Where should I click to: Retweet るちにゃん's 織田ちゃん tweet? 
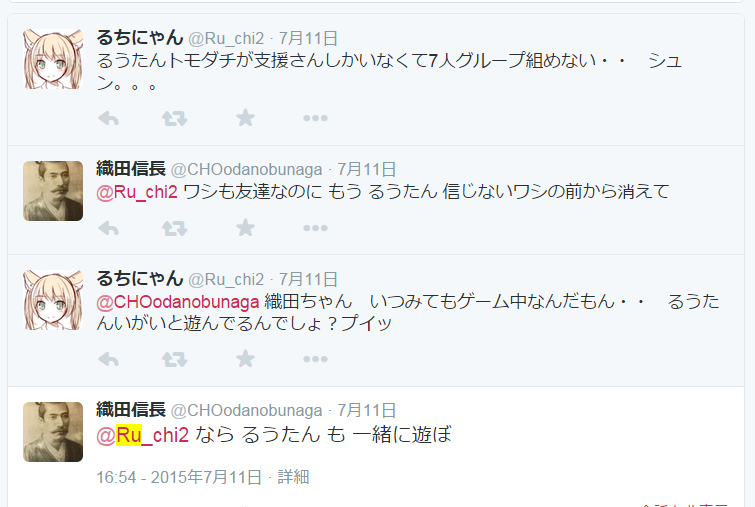click(x=174, y=359)
